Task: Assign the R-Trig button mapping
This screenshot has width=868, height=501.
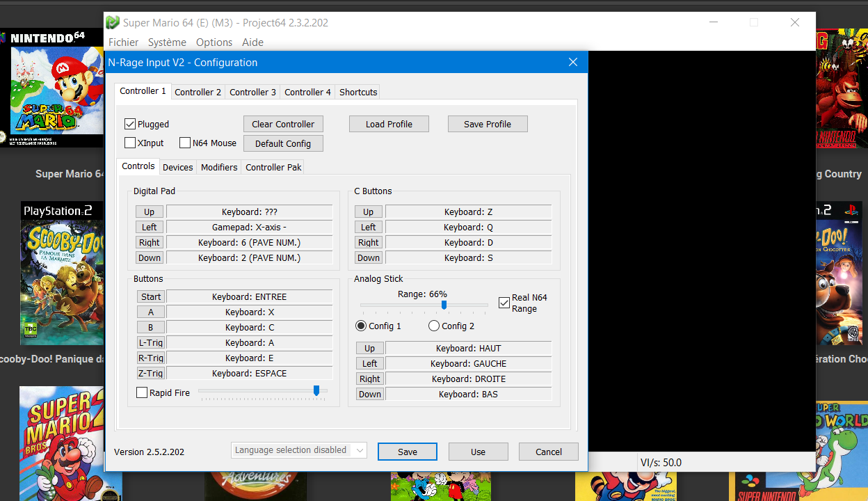Action: (x=151, y=358)
